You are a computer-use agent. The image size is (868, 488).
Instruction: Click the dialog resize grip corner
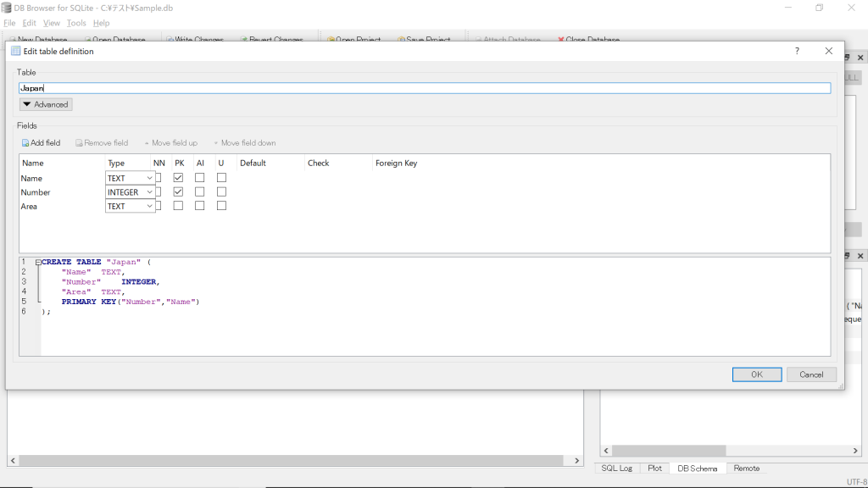[x=841, y=386]
